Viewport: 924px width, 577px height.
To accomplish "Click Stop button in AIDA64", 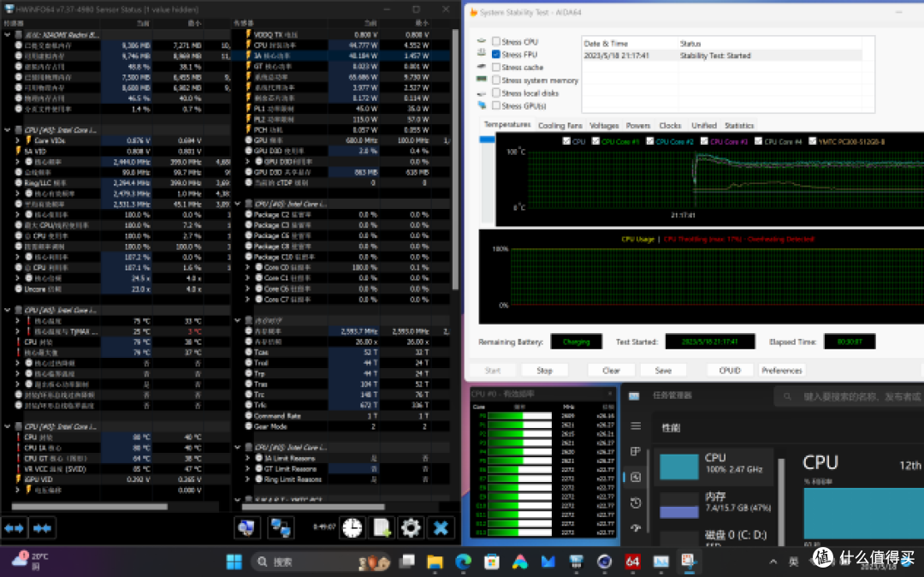I will coord(544,371).
